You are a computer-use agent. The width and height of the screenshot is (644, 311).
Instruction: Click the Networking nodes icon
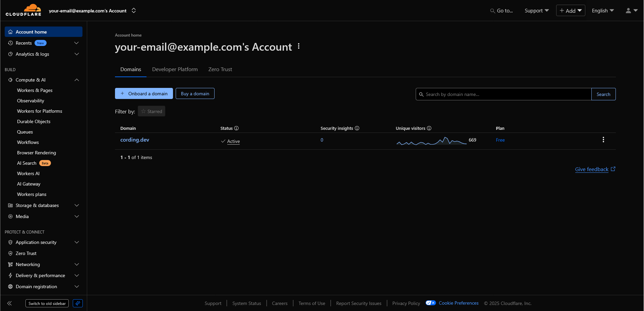point(10,264)
